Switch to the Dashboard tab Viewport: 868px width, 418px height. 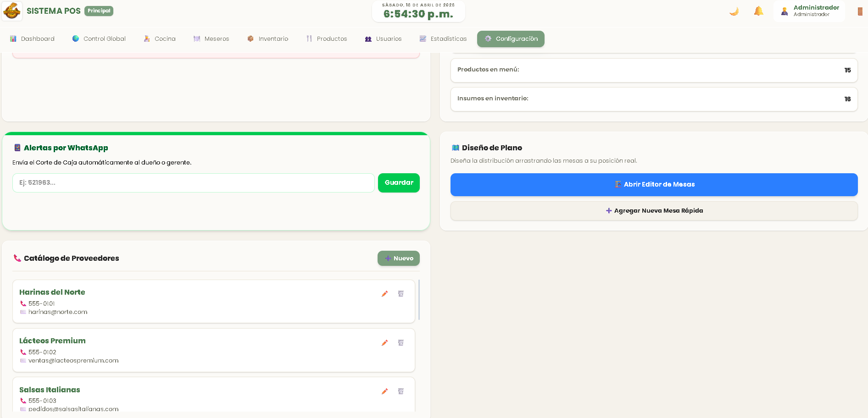pos(32,39)
